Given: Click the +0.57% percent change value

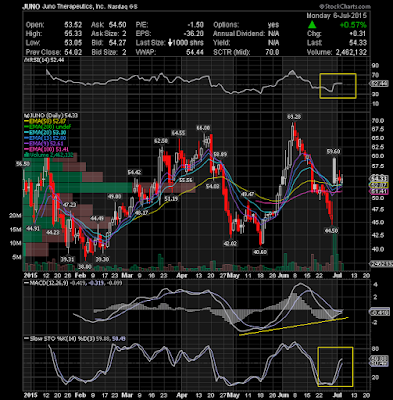Looking at the screenshot, I should pos(353,25).
